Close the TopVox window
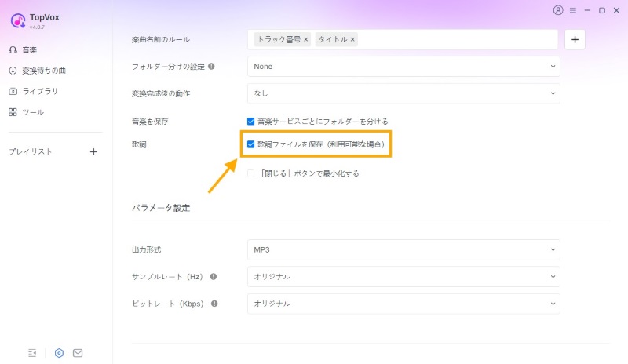This screenshot has width=628, height=364. click(x=617, y=10)
